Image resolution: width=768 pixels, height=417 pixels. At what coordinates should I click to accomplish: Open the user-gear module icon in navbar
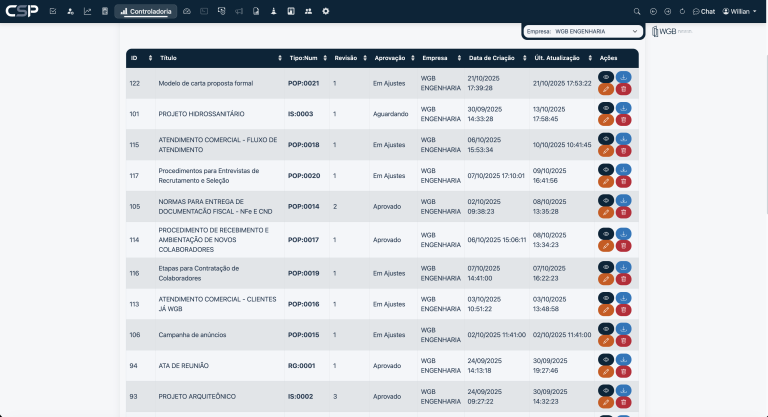[71, 11]
